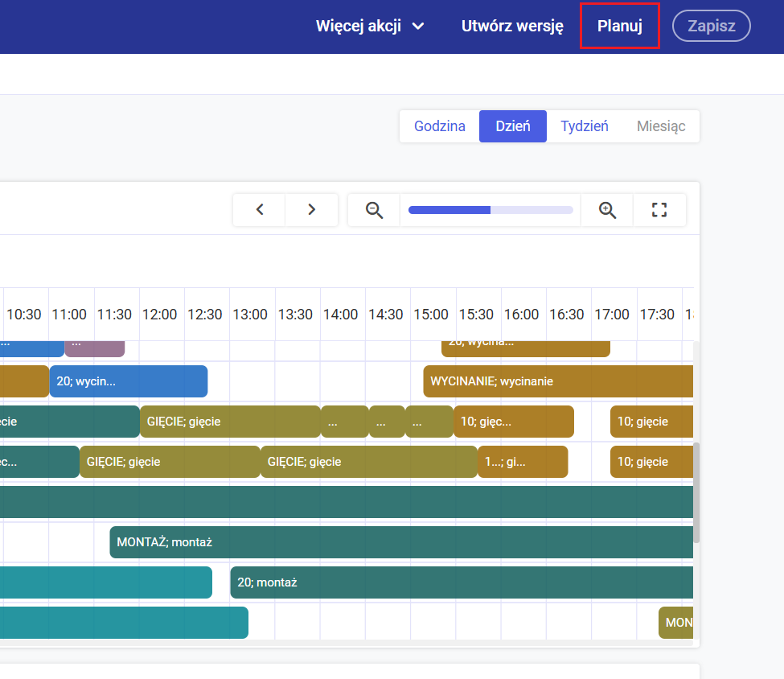Screen dimensions: 784x679
Task: Click the Utwórz wersję button
Action: click(512, 26)
